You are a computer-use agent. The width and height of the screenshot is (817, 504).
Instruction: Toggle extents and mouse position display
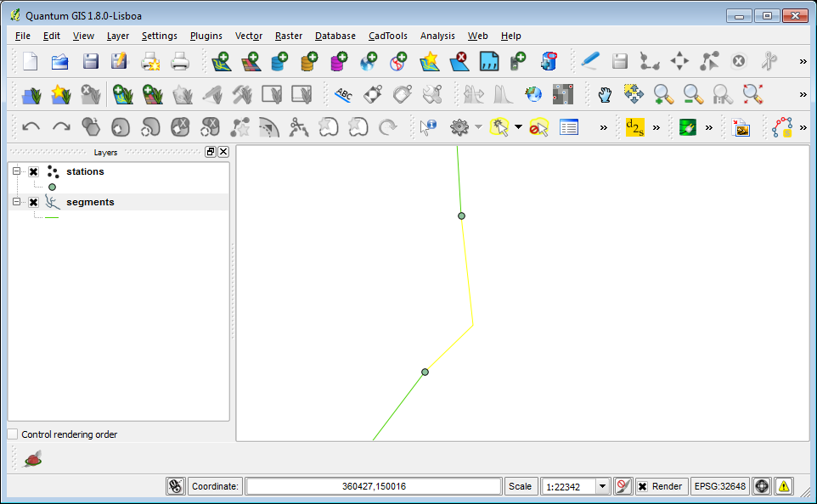click(176, 486)
